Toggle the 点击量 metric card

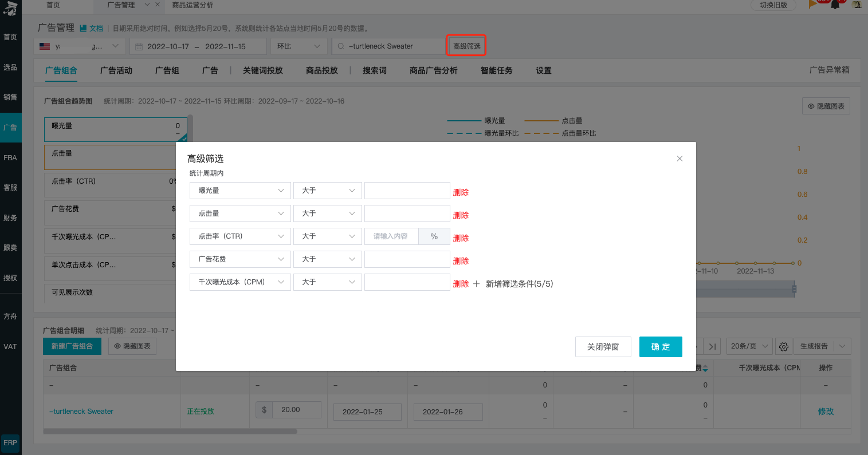[111, 157]
